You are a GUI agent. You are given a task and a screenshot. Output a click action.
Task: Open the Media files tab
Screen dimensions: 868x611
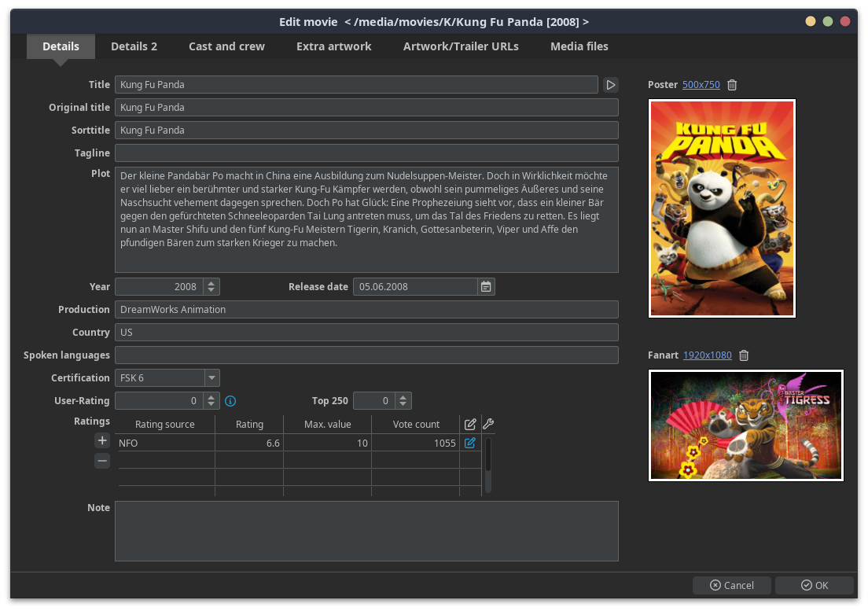coord(579,46)
